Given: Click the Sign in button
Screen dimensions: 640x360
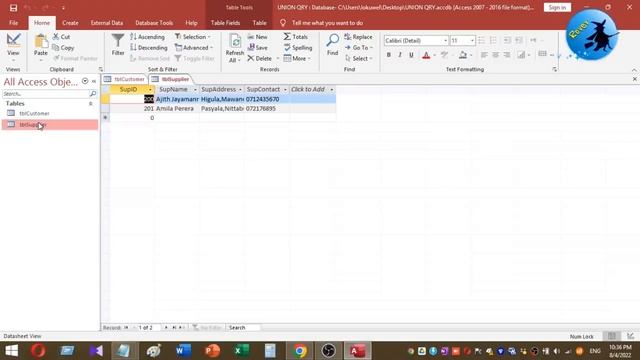Looking at the screenshot, I should 557,7.
